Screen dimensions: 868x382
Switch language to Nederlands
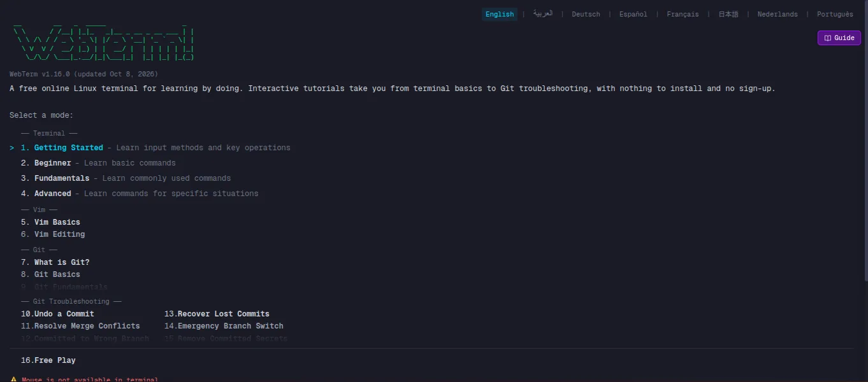778,14
